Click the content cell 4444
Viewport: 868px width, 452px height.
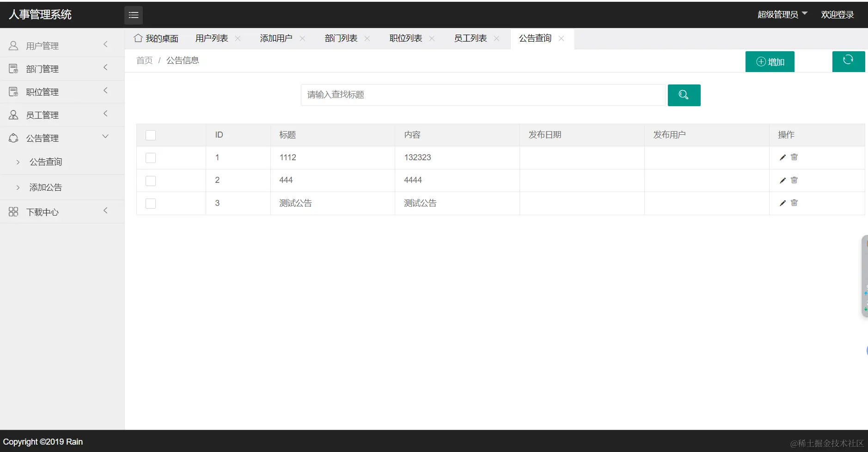(413, 180)
